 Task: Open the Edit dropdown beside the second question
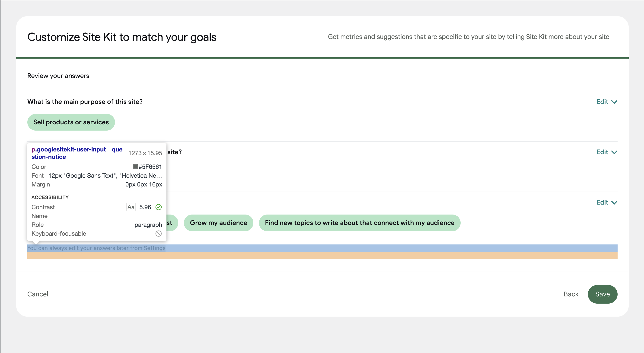pyautogui.click(x=607, y=152)
